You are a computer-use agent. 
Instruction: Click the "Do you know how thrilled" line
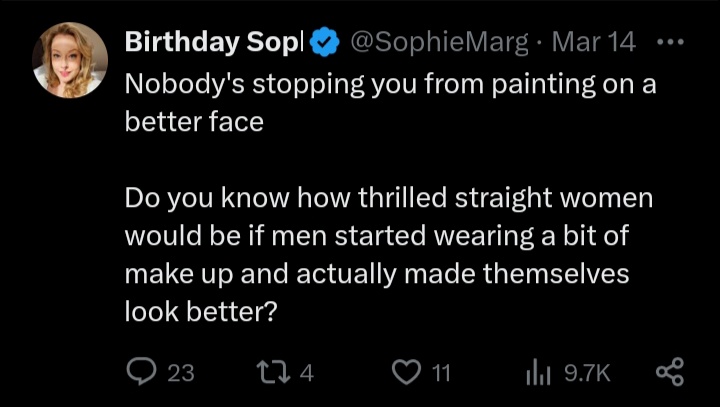(388, 198)
